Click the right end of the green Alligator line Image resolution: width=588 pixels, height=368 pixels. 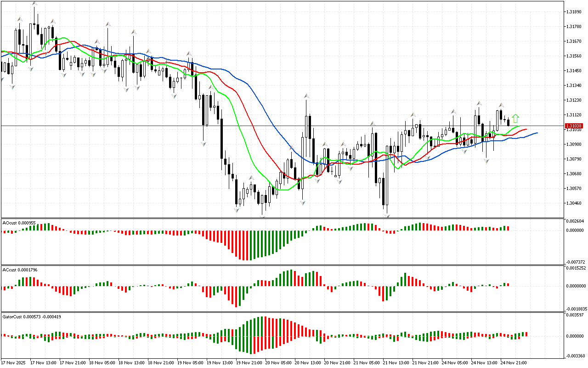click(519, 126)
